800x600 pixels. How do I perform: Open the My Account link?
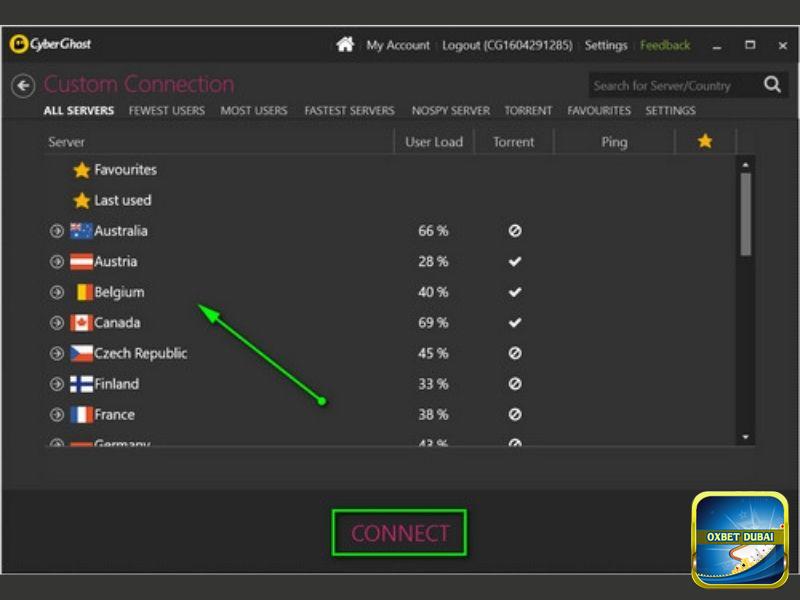pyautogui.click(x=397, y=45)
